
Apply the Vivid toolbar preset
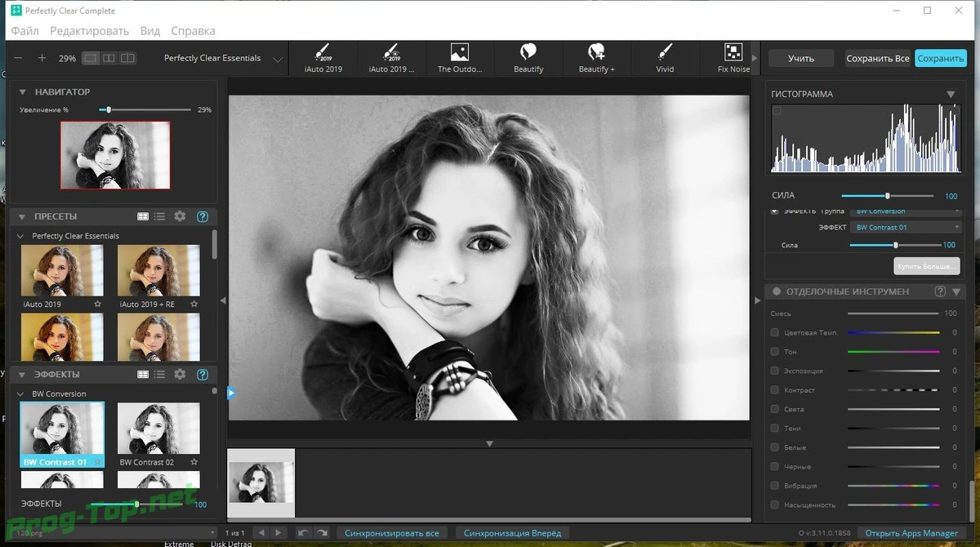665,58
